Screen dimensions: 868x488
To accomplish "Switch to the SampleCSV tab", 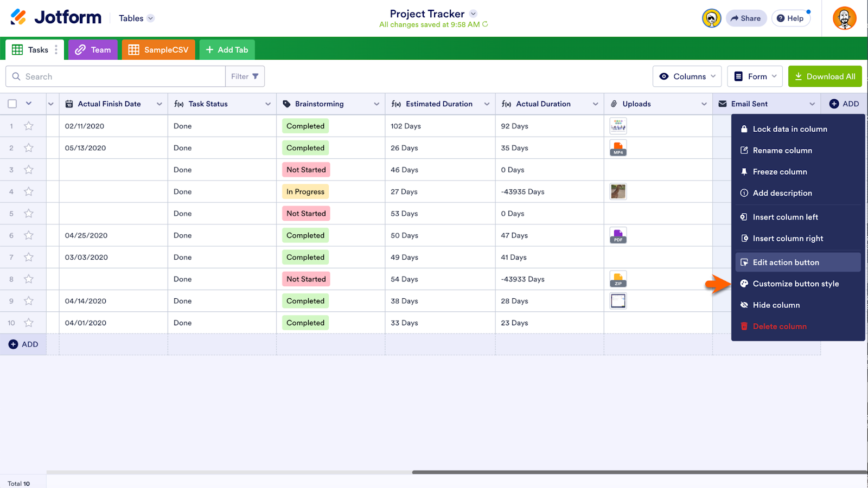I will click(x=158, y=50).
